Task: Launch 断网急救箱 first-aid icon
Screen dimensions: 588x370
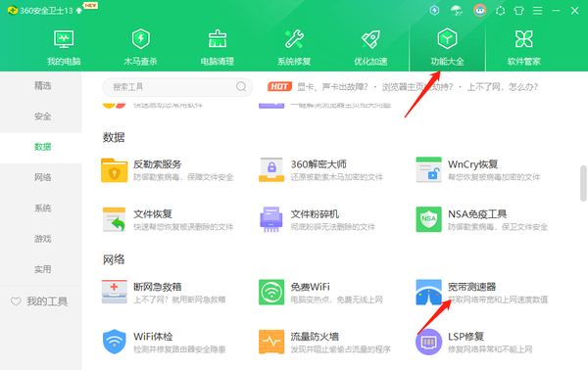Action: [x=114, y=292]
